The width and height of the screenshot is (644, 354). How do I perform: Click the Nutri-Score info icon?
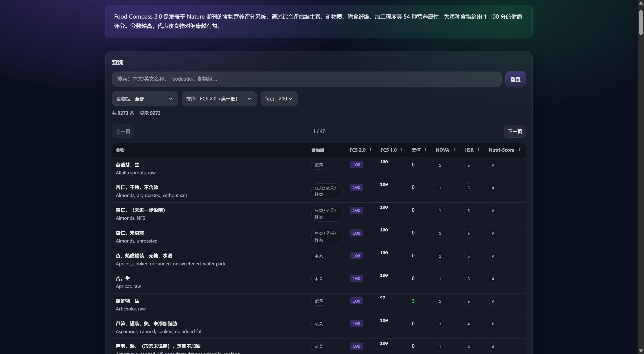coord(519,150)
